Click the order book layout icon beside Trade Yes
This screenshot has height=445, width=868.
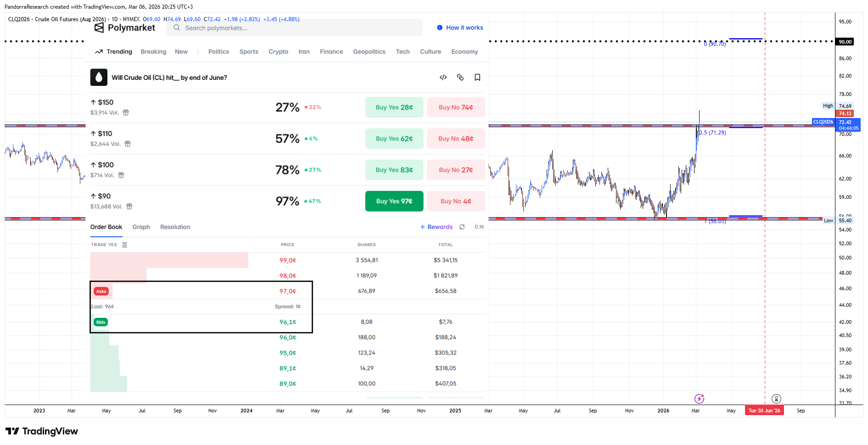(x=124, y=245)
